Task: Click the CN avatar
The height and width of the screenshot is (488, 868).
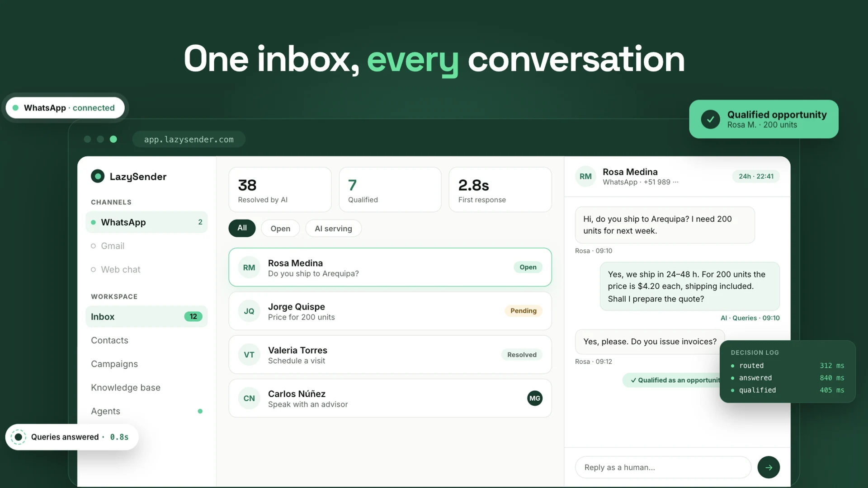Action: pos(249,398)
